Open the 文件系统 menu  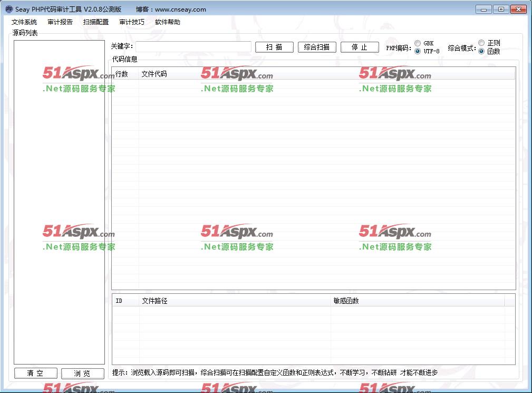click(24, 22)
